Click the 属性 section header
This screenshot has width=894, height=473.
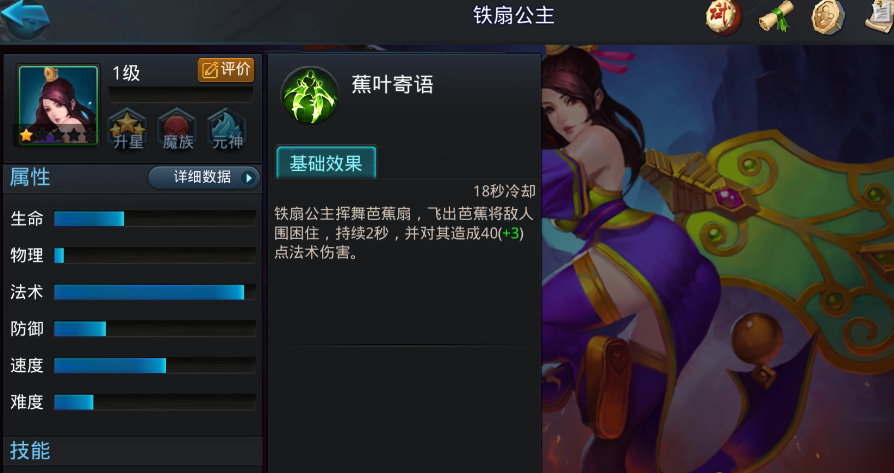coord(30,177)
